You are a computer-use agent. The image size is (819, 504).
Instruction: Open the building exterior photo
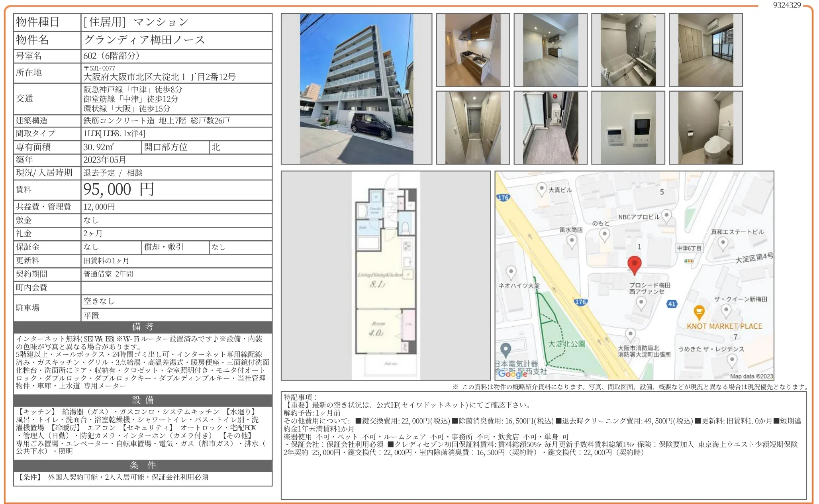coord(356,89)
